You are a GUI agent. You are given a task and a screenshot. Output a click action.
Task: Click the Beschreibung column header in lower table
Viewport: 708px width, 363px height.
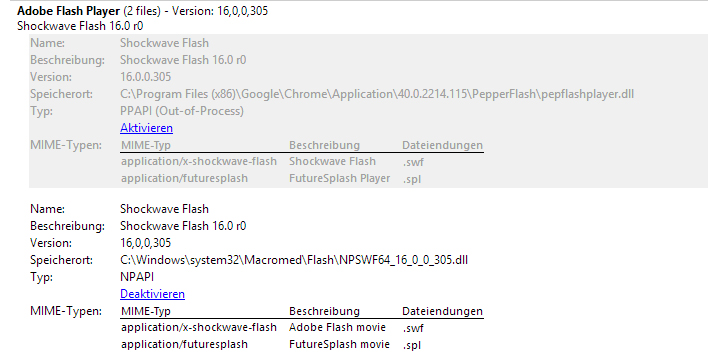(324, 311)
